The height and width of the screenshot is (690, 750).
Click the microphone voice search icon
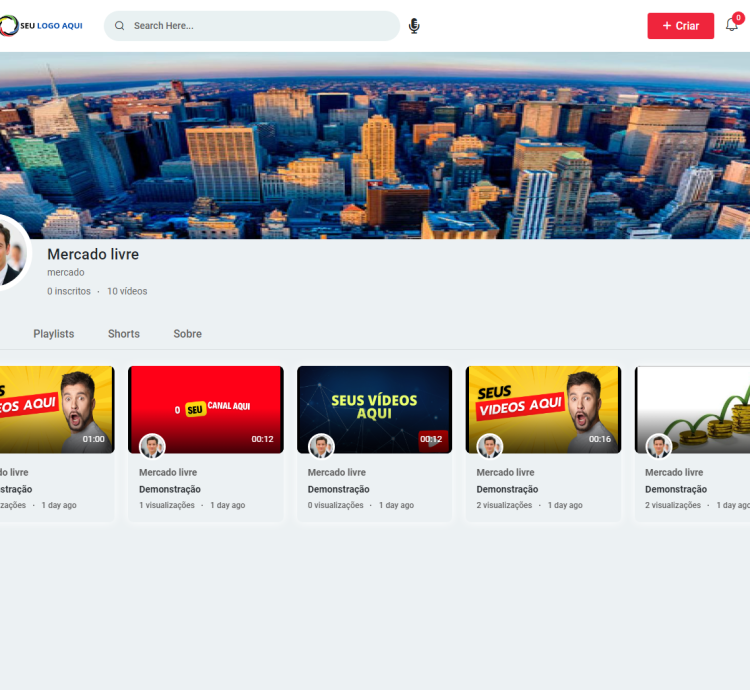(414, 26)
